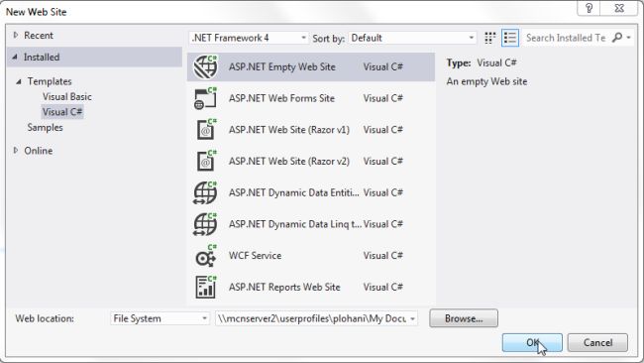Open the help question mark button
The height and width of the screenshot is (363, 644).
(x=589, y=8)
